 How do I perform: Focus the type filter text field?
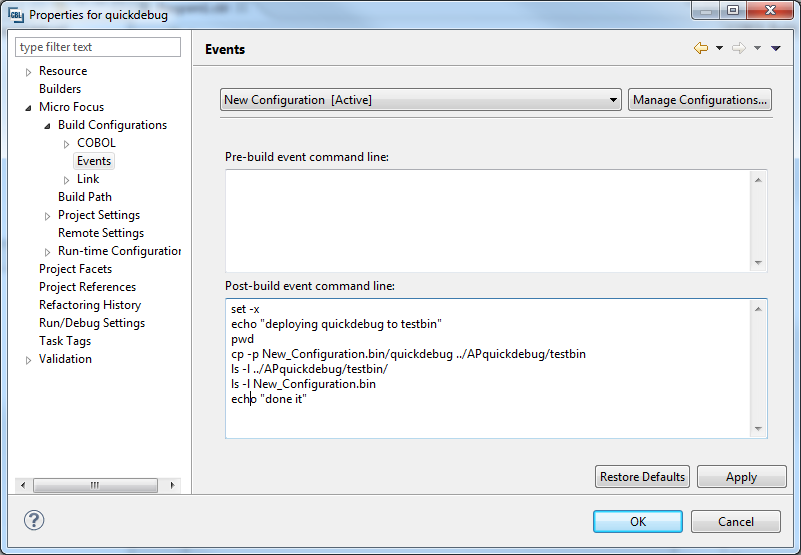pyautogui.click(x=98, y=47)
